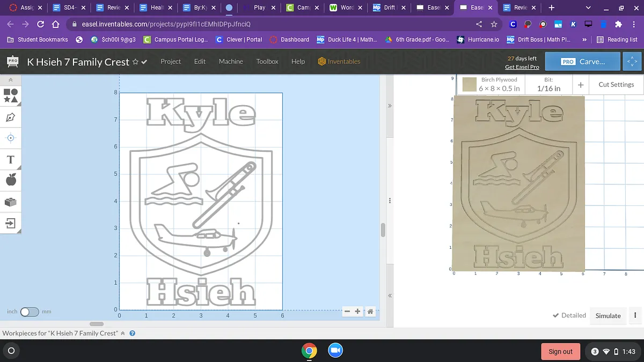Open the Bit 1/16 in selector
The image size is (644, 362).
tap(548, 84)
